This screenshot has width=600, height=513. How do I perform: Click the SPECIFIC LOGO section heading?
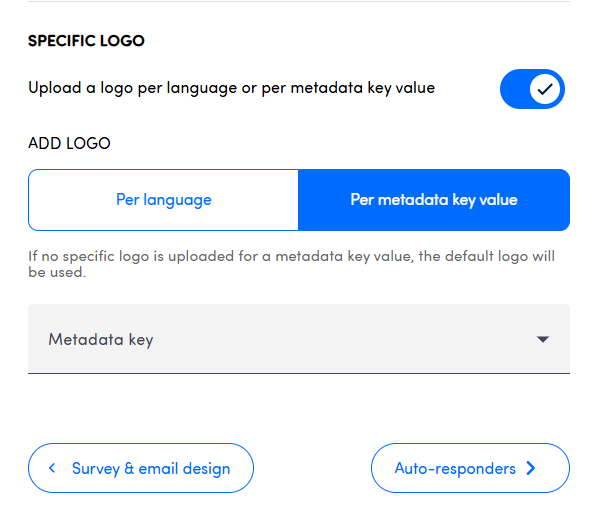pyautogui.click(x=86, y=41)
